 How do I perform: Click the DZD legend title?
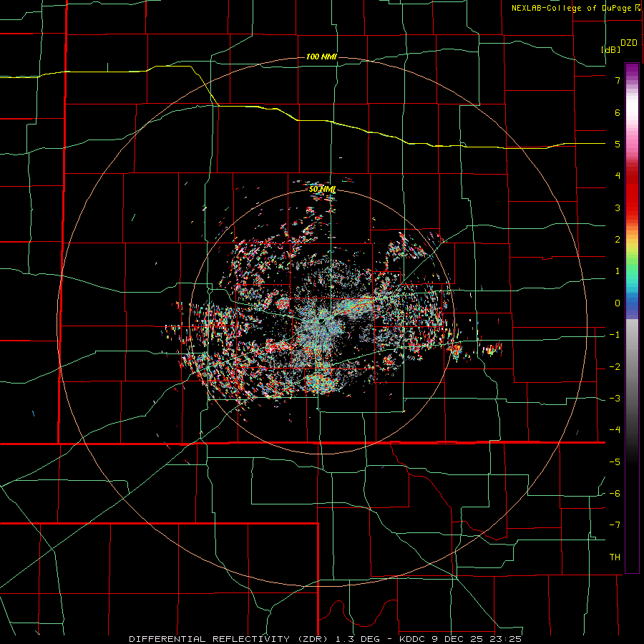pos(629,43)
